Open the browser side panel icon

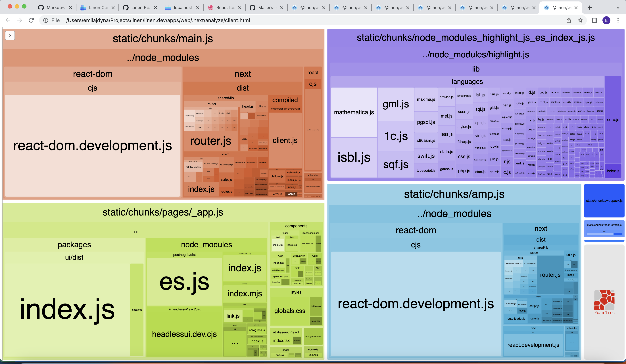[595, 20]
